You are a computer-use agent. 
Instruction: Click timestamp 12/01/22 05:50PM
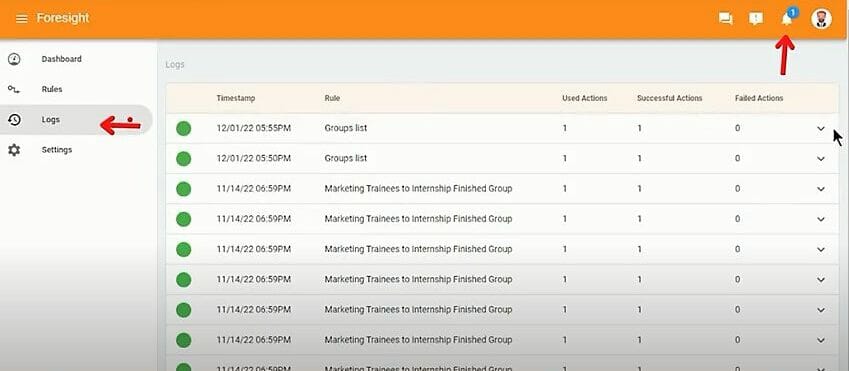click(x=254, y=159)
